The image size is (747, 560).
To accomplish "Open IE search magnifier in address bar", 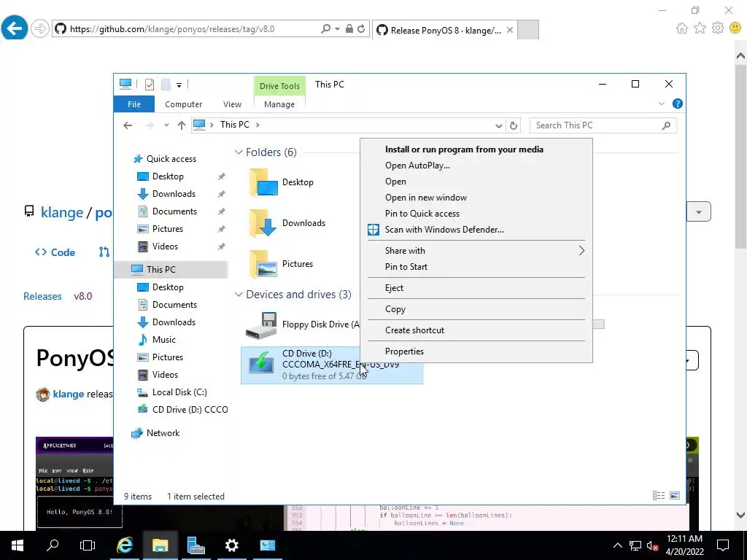I will click(x=326, y=29).
